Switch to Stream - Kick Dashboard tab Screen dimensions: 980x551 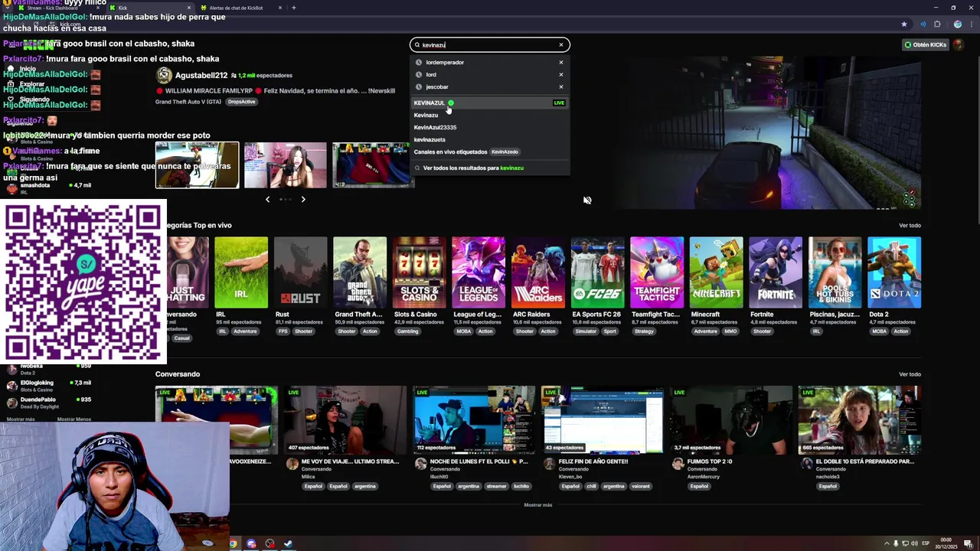57,8
